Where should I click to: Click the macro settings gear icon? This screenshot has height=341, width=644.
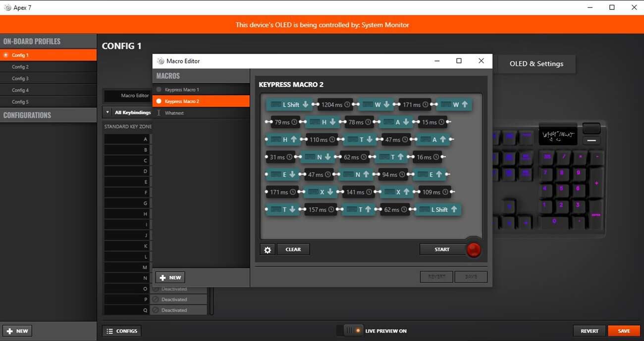pos(268,250)
